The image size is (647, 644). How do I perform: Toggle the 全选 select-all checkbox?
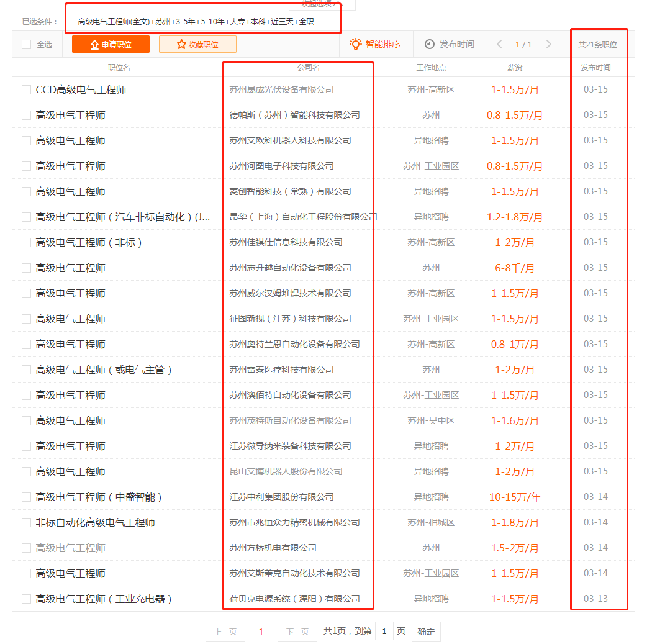click(26, 44)
